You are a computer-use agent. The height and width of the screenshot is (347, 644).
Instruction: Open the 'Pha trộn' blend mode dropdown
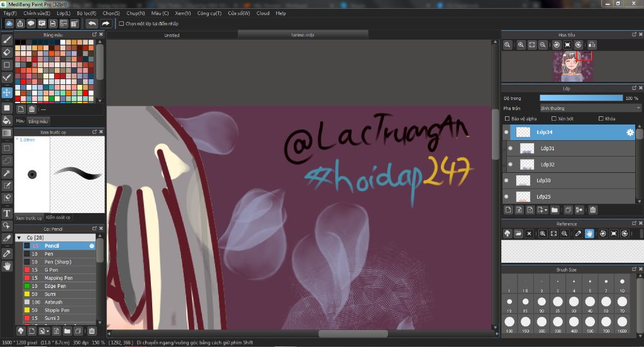click(x=590, y=108)
